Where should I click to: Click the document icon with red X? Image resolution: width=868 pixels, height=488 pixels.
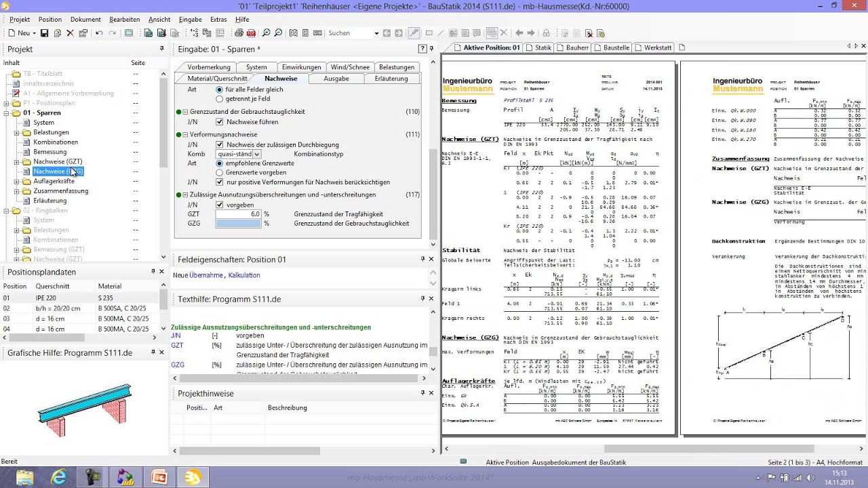(x=589, y=33)
